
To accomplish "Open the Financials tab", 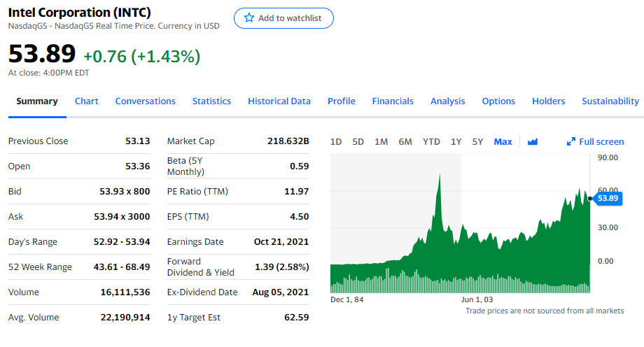I will (393, 101).
